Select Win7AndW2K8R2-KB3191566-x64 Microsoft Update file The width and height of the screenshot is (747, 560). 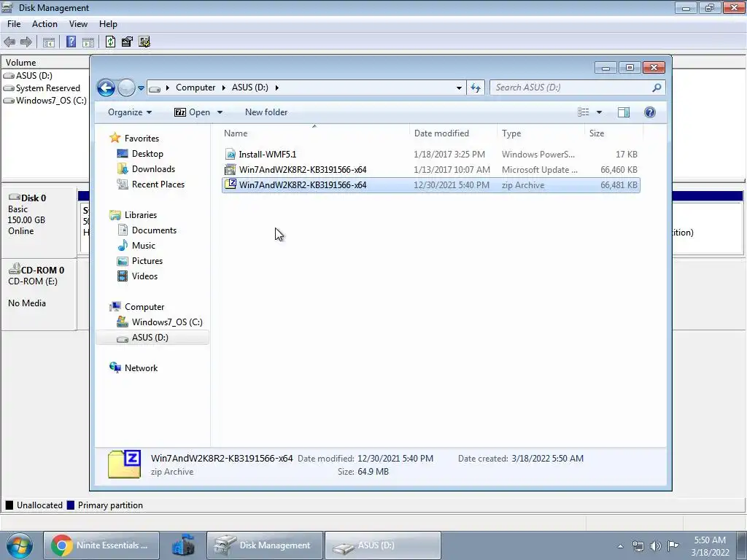click(430, 169)
